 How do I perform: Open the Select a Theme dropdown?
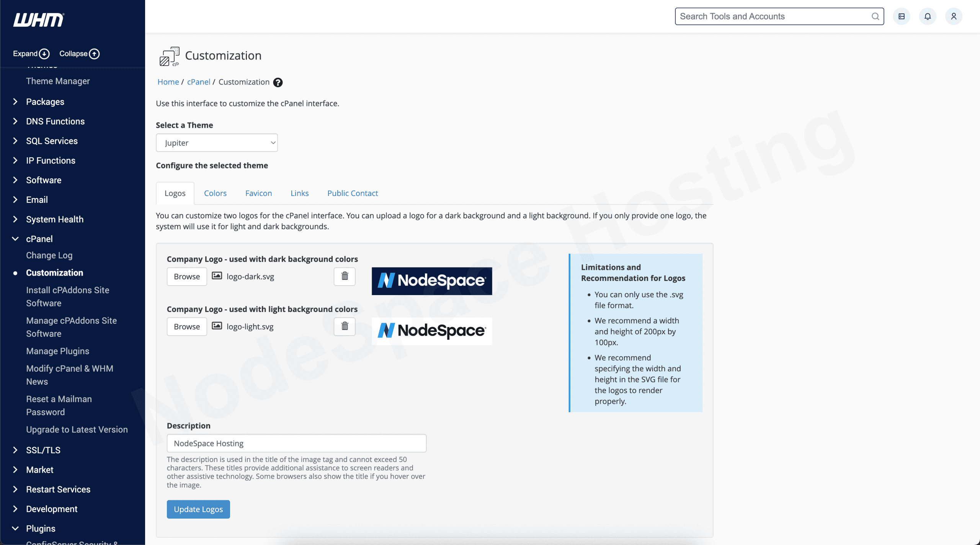click(x=217, y=143)
